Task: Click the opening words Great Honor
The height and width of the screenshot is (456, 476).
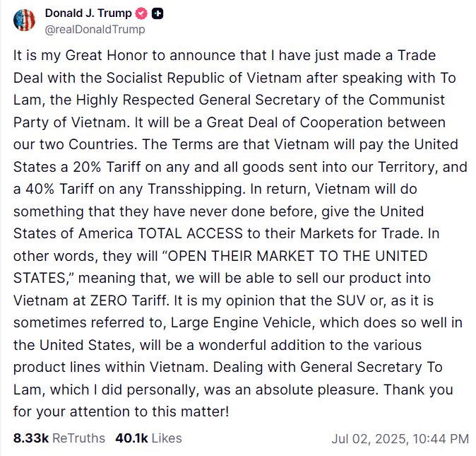Action: [x=106, y=55]
